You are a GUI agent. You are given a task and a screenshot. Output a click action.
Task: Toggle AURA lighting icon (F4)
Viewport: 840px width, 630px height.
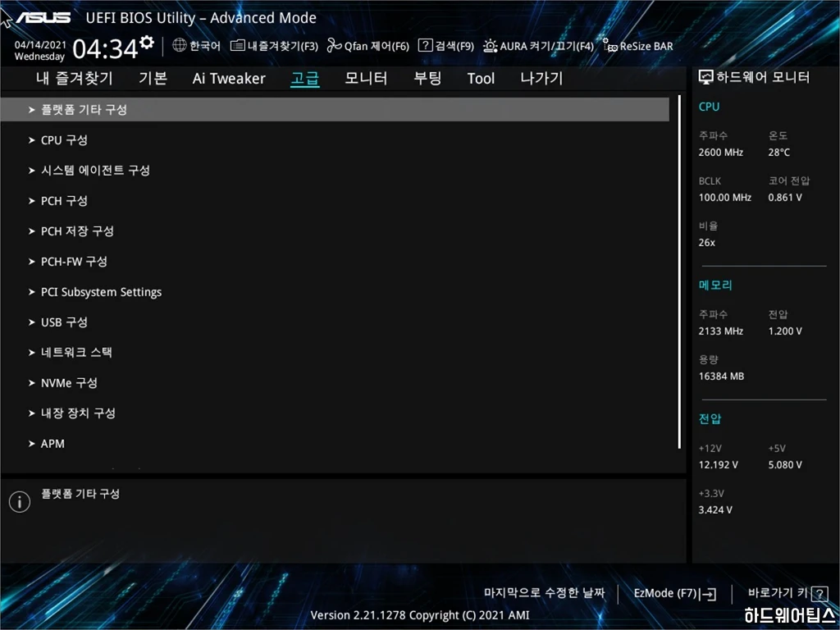[491, 46]
